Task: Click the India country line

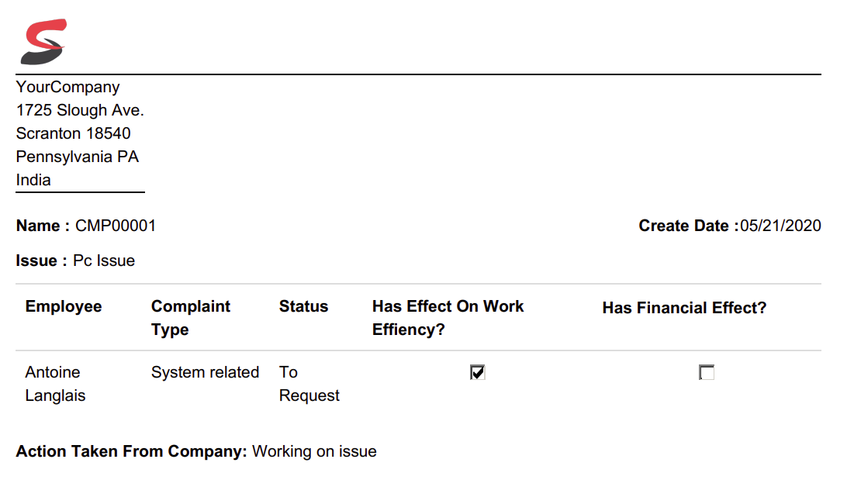Action: (x=33, y=180)
